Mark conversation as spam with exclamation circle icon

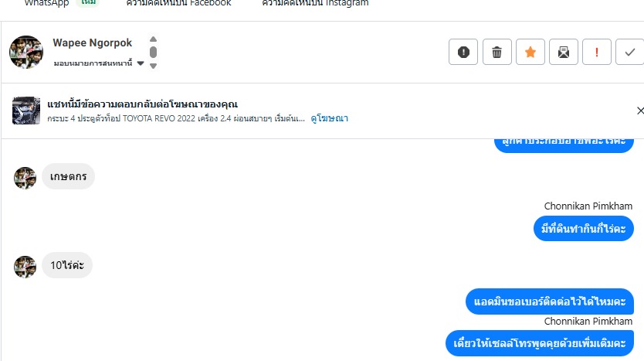[x=463, y=52]
